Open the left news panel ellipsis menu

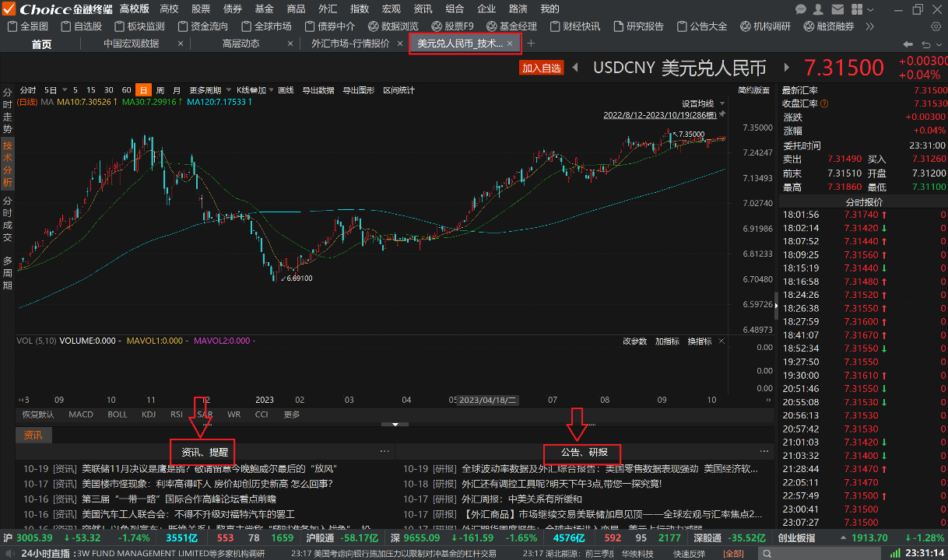coord(384,451)
